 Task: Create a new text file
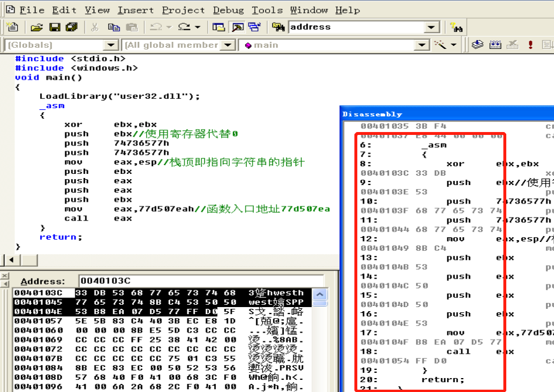click(x=12, y=27)
